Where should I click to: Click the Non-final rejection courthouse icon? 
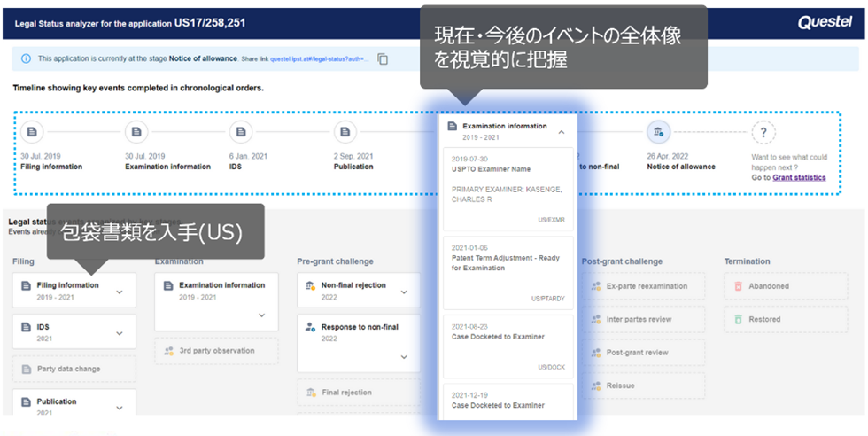tap(310, 285)
